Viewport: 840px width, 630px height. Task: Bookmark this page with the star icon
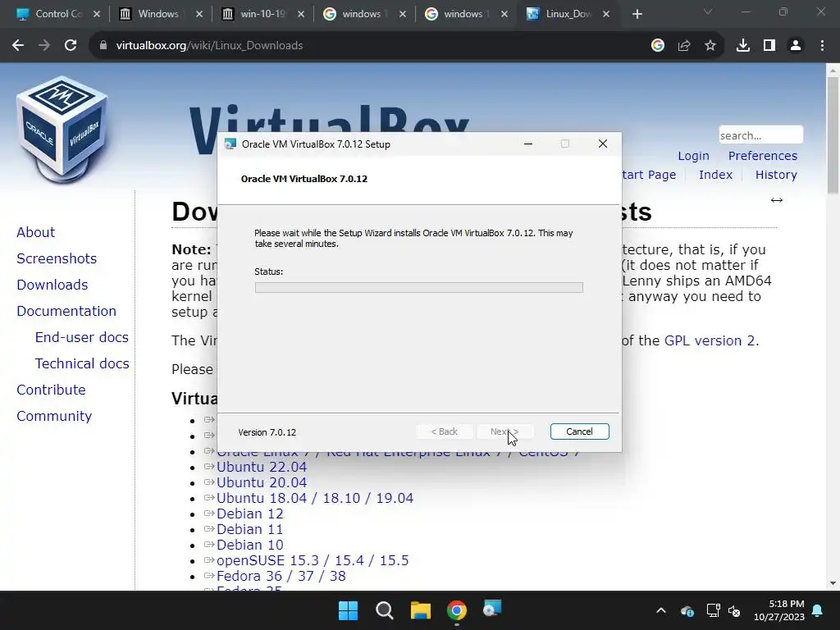pyautogui.click(x=710, y=46)
